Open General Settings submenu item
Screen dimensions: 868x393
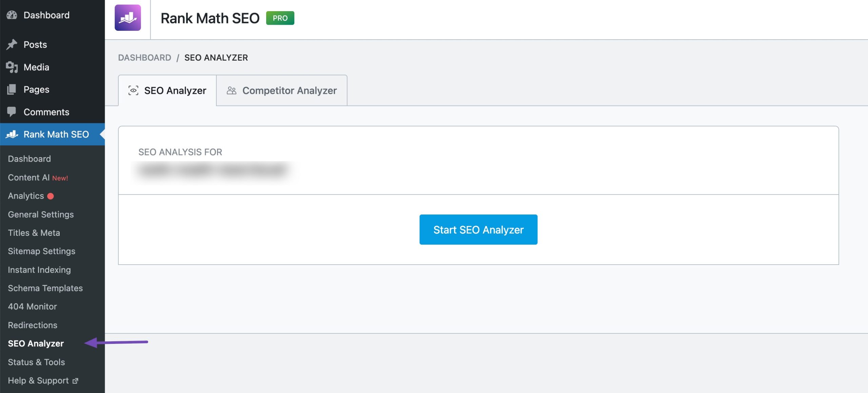pyautogui.click(x=41, y=214)
